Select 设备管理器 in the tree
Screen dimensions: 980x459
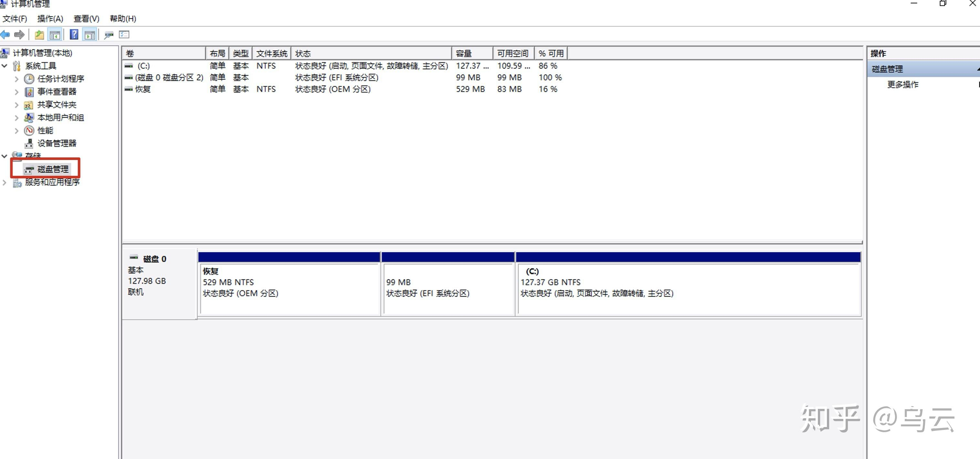[x=57, y=144]
